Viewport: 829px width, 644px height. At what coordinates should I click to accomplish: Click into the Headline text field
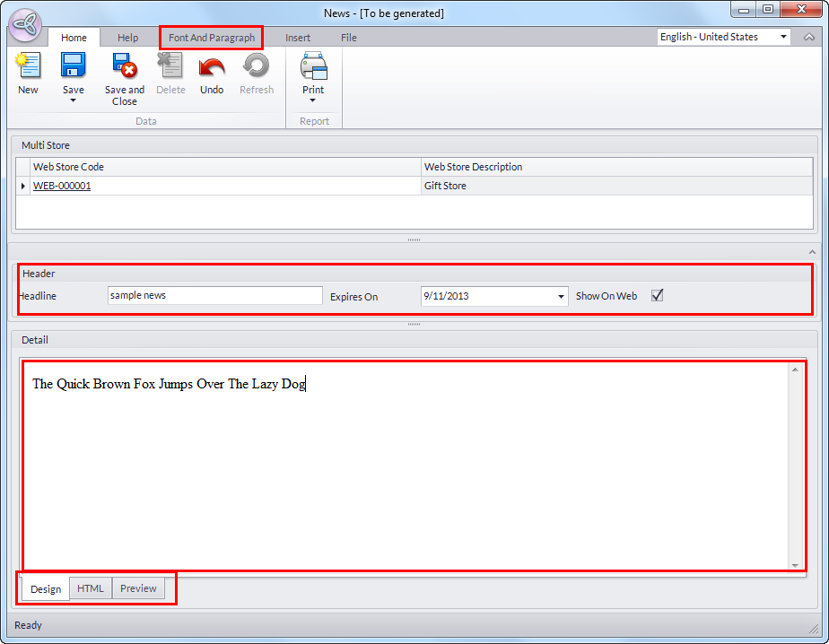(214, 295)
